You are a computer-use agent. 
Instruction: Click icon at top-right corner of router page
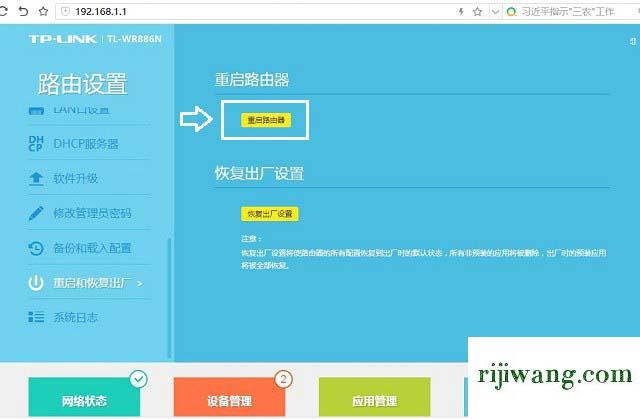pyautogui.click(x=633, y=41)
